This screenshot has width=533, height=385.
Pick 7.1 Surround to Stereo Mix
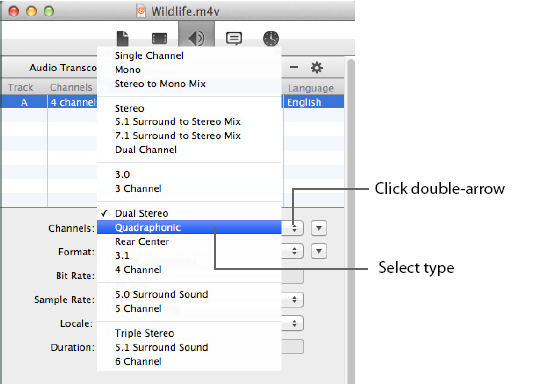tap(189, 135)
